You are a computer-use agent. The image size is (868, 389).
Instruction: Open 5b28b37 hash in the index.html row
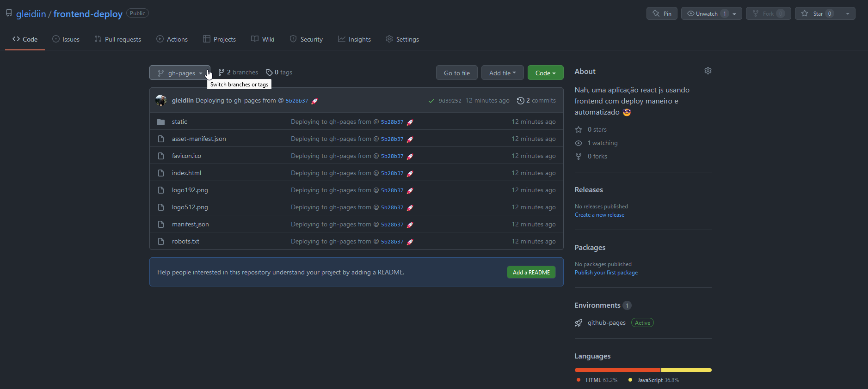[392, 173]
